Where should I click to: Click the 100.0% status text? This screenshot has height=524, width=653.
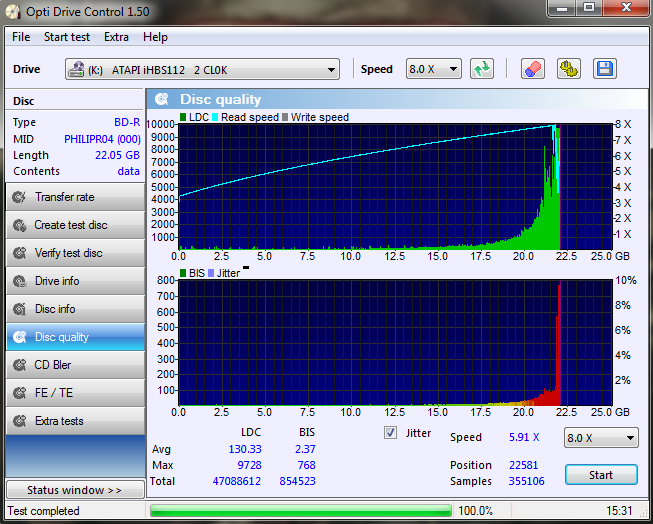[476, 511]
